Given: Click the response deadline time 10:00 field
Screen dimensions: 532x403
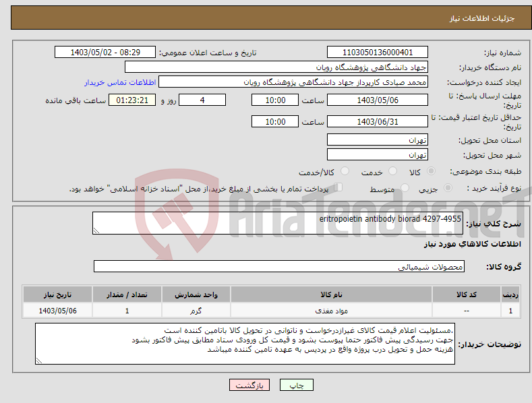Looking at the screenshot, I should pyautogui.click(x=275, y=100).
